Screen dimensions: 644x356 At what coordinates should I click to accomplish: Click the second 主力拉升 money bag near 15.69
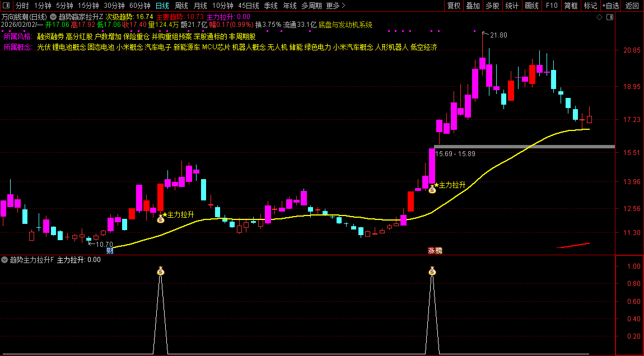(x=432, y=190)
